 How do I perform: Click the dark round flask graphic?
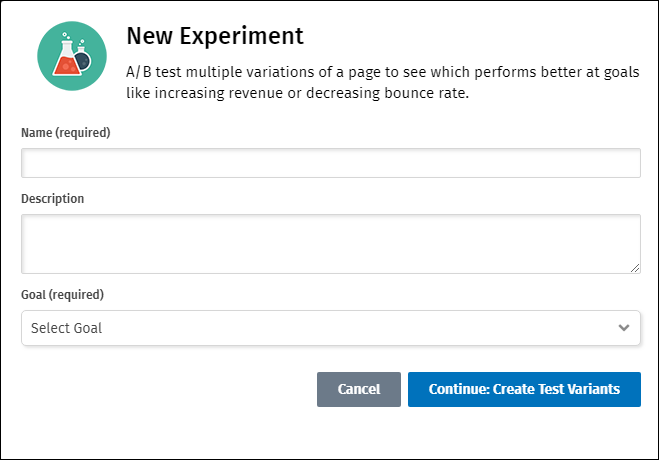tap(87, 60)
